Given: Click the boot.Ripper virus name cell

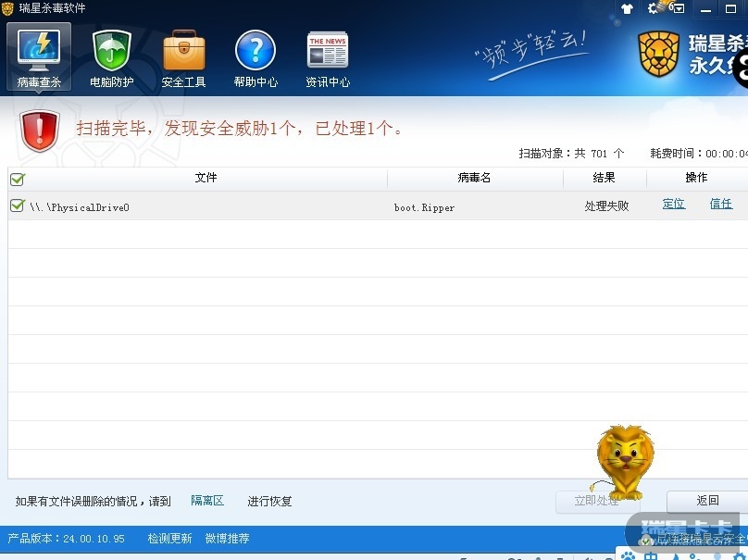Looking at the screenshot, I should (424, 207).
